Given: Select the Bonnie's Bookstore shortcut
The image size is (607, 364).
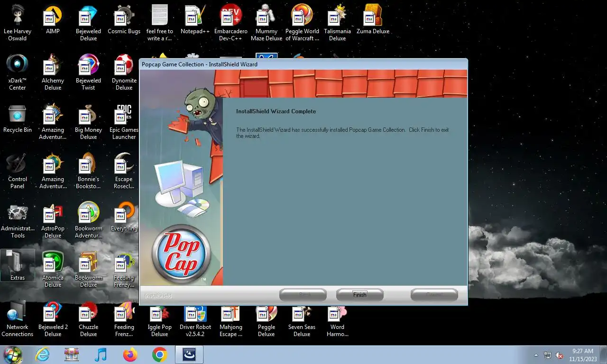Looking at the screenshot, I should pos(88,171).
